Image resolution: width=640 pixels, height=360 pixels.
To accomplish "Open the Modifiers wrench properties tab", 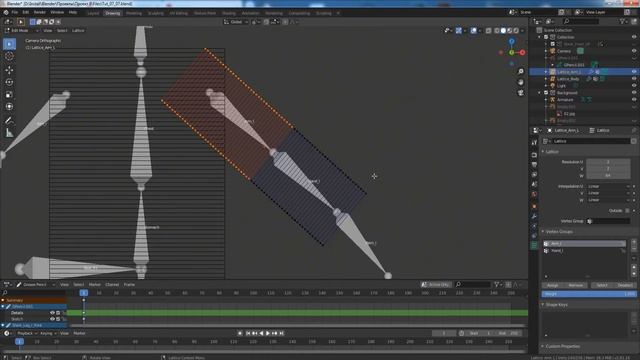I will pyautogui.click(x=534, y=216).
